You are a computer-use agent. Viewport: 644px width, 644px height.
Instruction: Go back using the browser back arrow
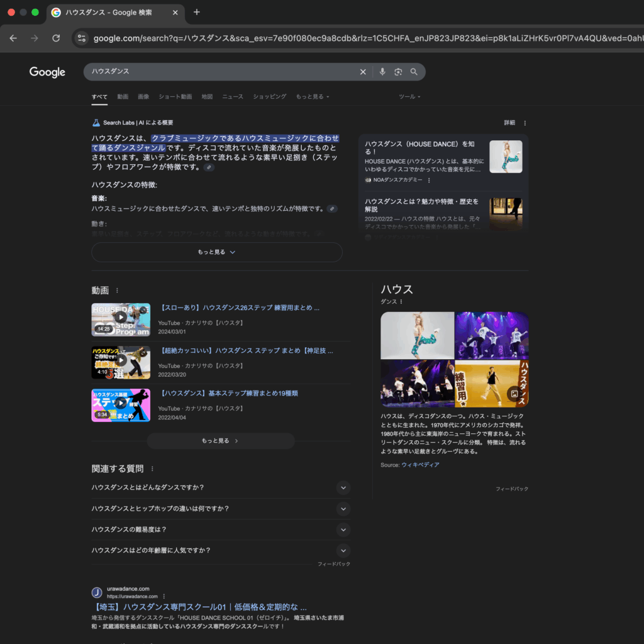[x=13, y=38]
